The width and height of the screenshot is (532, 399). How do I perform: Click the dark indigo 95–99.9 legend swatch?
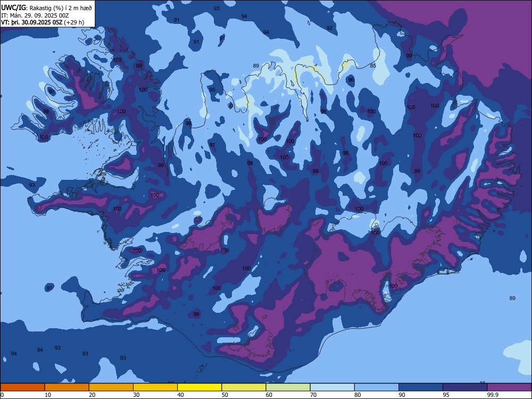click(465, 387)
